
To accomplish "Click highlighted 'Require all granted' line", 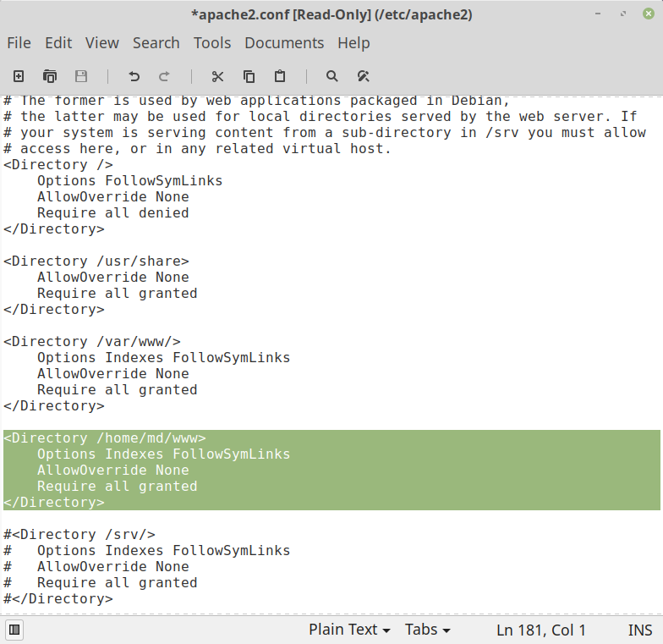I will coord(117,486).
